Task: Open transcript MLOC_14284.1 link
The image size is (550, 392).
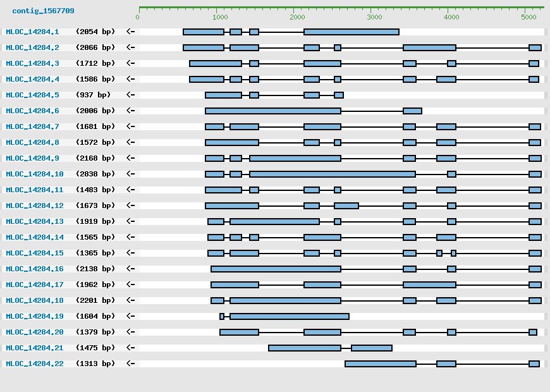Action: [32, 32]
